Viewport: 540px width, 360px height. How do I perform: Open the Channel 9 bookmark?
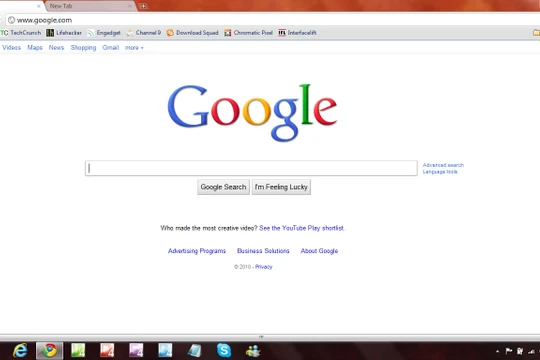coord(144,33)
